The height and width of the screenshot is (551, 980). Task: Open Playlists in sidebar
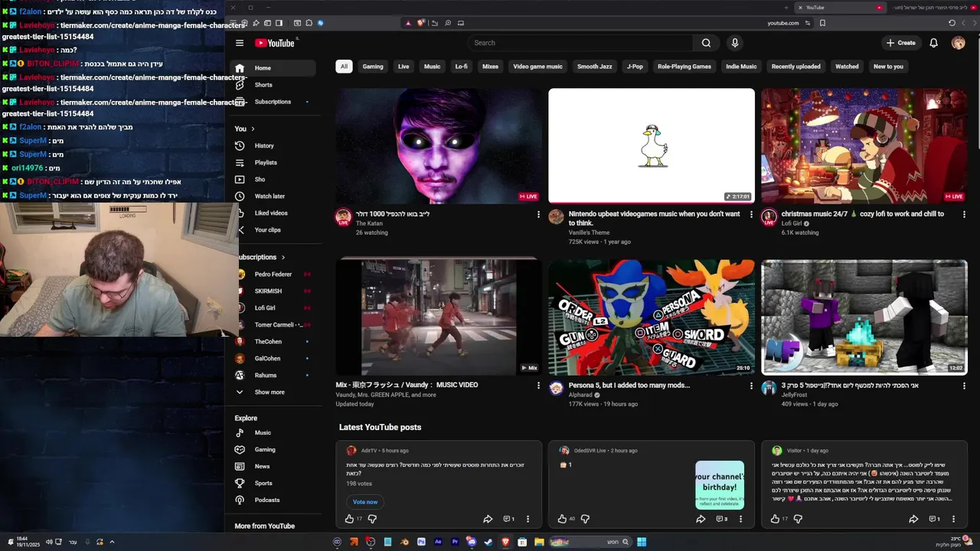273,162
